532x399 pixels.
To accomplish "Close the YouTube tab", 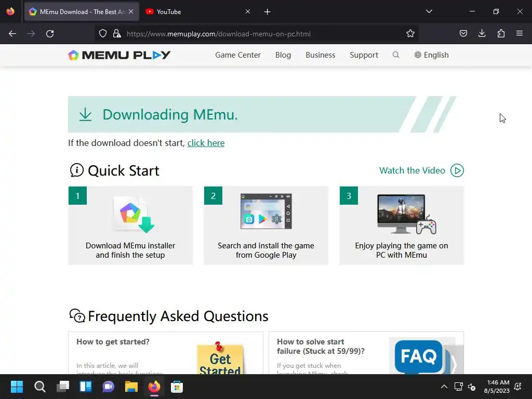I will (248, 11).
